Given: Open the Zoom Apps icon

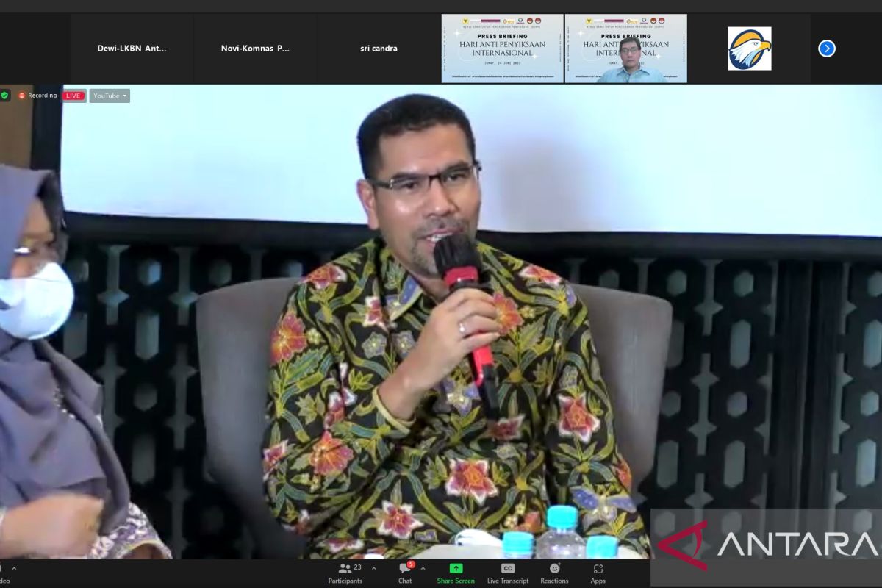Looking at the screenshot, I should click(598, 567).
